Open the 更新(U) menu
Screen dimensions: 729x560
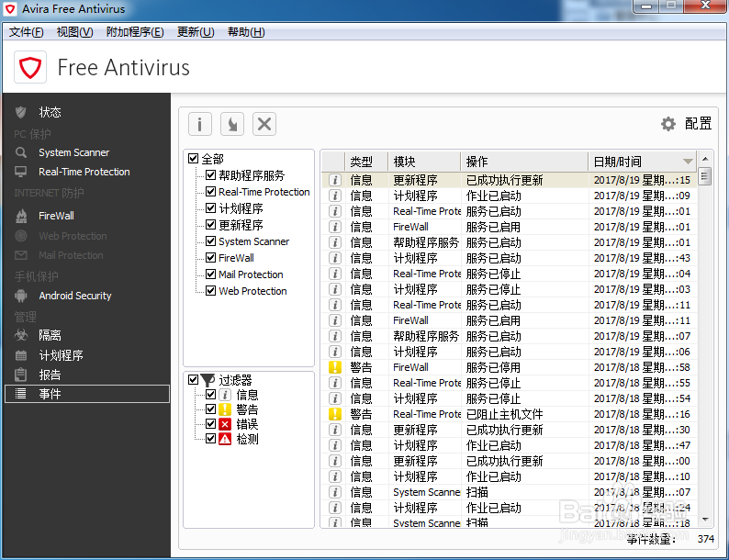point(196,31)
